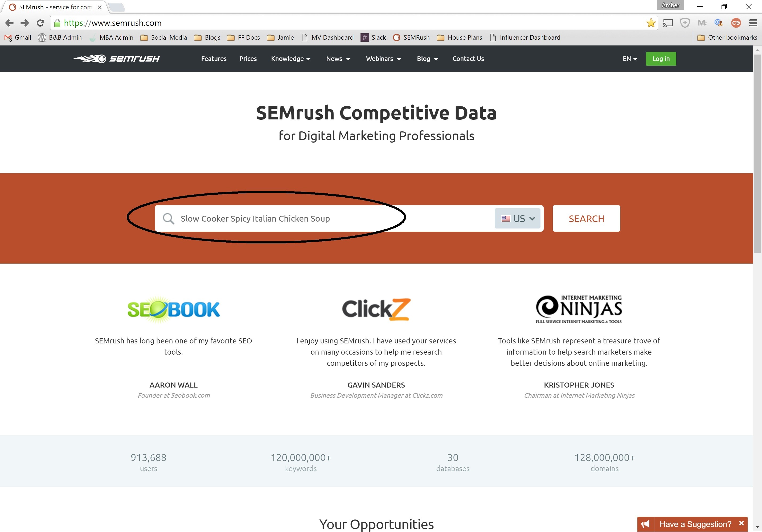Click the green Log in button

(x=661, y=59)
